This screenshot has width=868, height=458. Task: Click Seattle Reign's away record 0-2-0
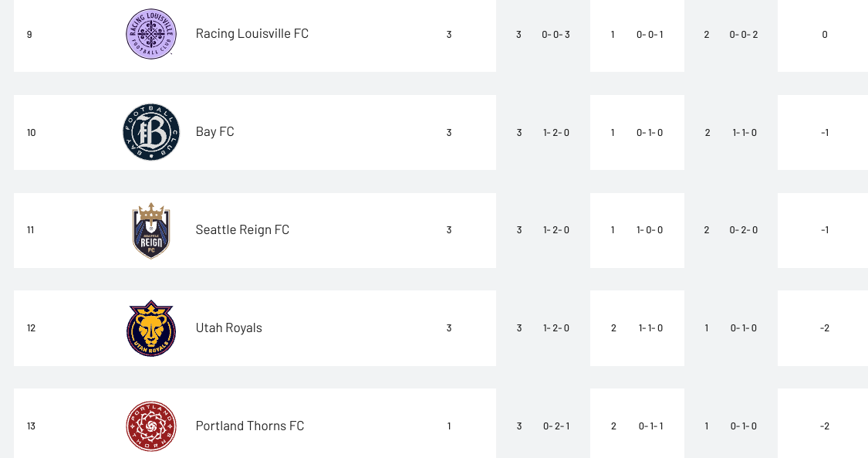744,230
